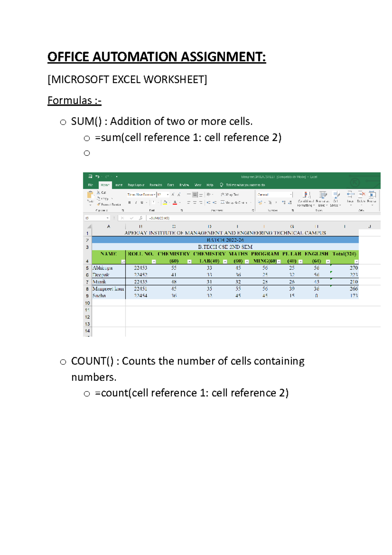Click the Paste clipboard icon
This screenshot has height=555, width=392.
(90, 195)
